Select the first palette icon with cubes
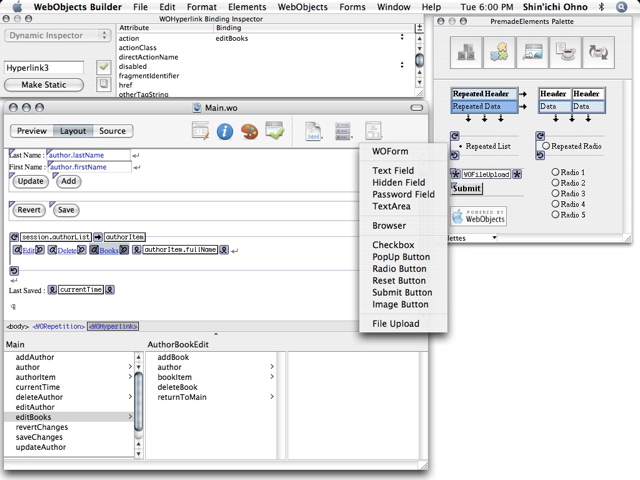The height and width of the screenshot is (480, 640). tap(466, 52)
